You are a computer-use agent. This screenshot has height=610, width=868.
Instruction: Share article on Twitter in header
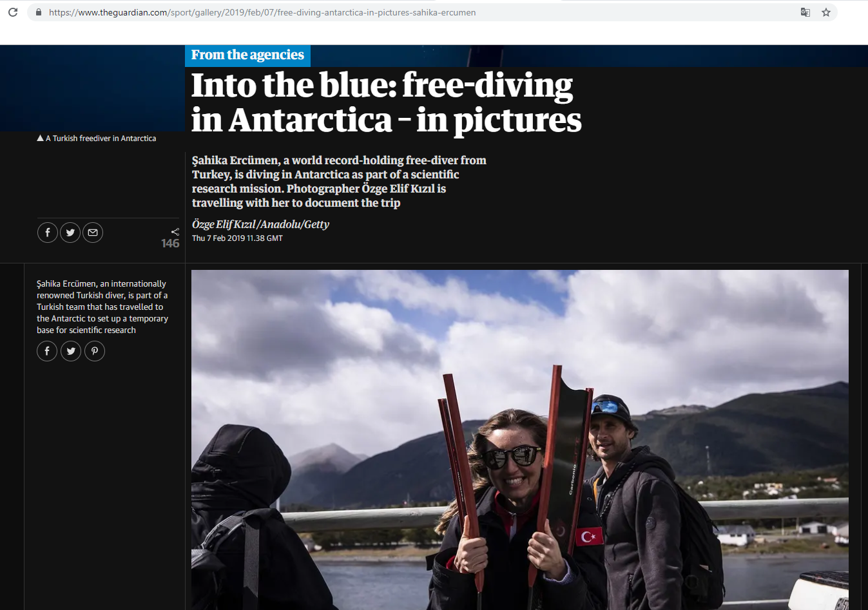tap(70, 233)
